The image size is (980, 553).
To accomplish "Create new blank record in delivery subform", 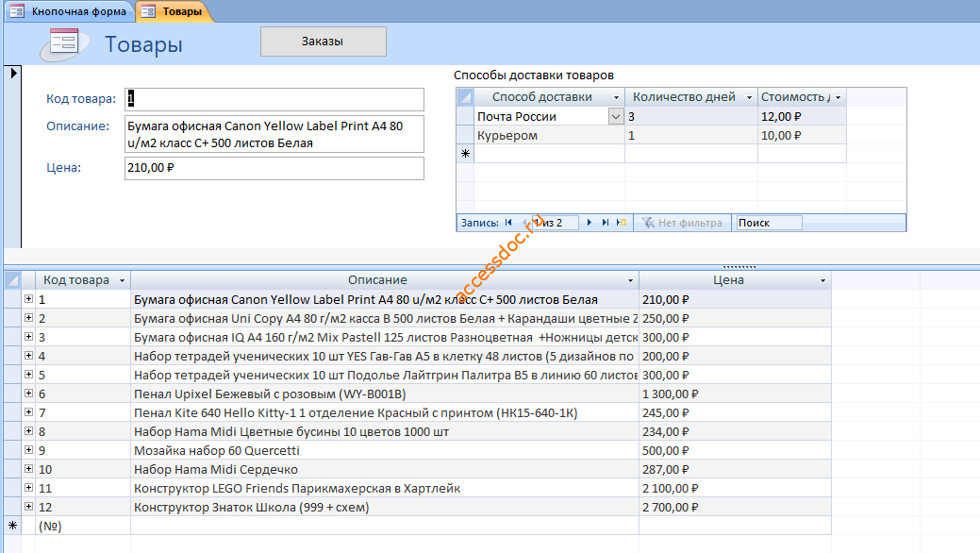I will pos(622,222).
